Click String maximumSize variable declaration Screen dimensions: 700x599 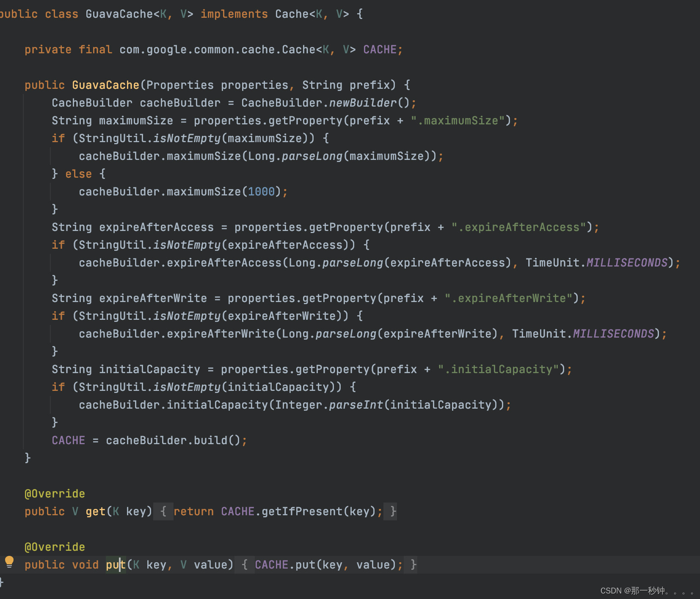click(112, 121)
